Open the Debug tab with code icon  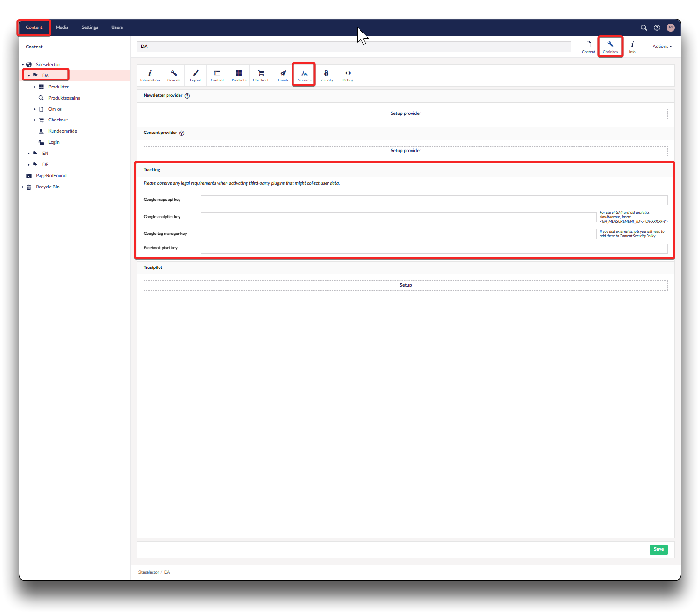[x=348, y=75]
